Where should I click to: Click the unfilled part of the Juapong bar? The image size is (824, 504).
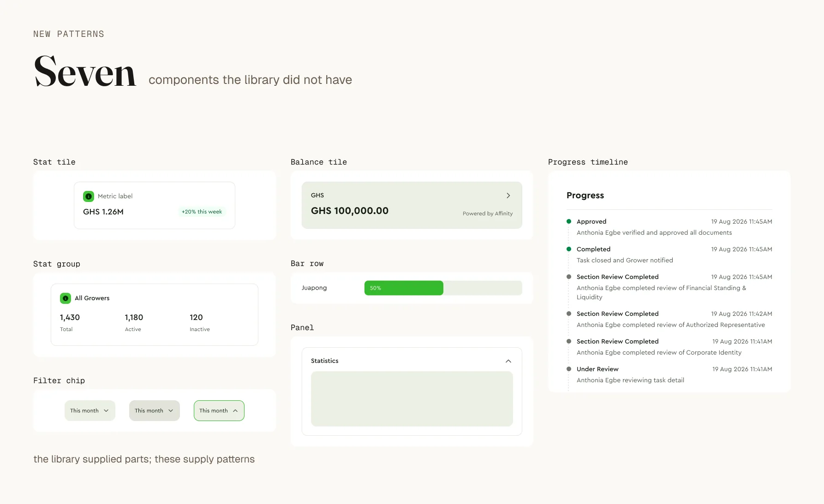[483, 288]
